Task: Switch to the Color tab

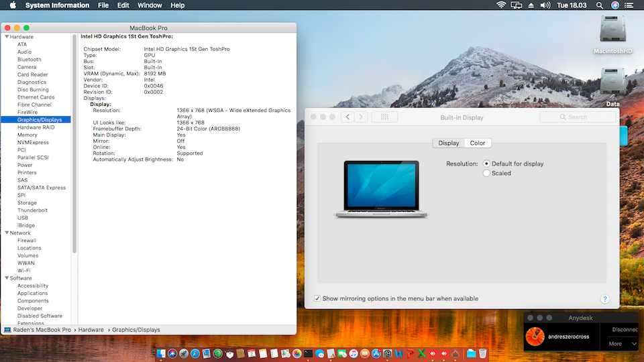Action: coord(477,143)
